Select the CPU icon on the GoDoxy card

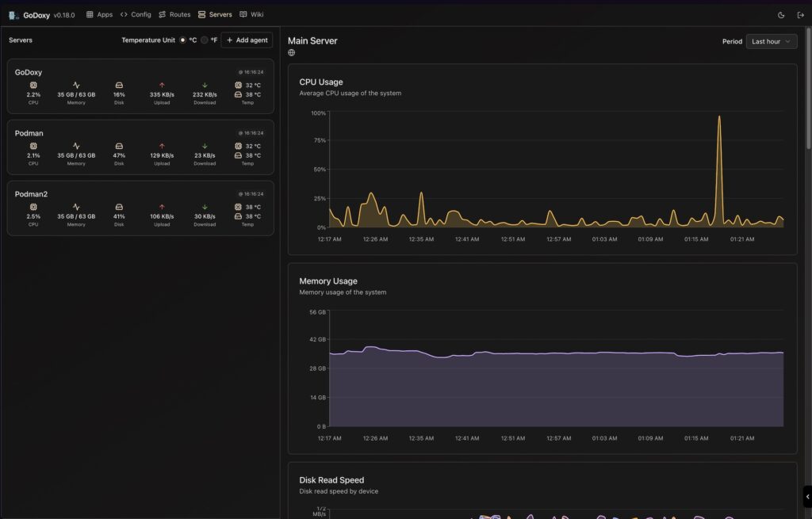(x=33, y=85)
